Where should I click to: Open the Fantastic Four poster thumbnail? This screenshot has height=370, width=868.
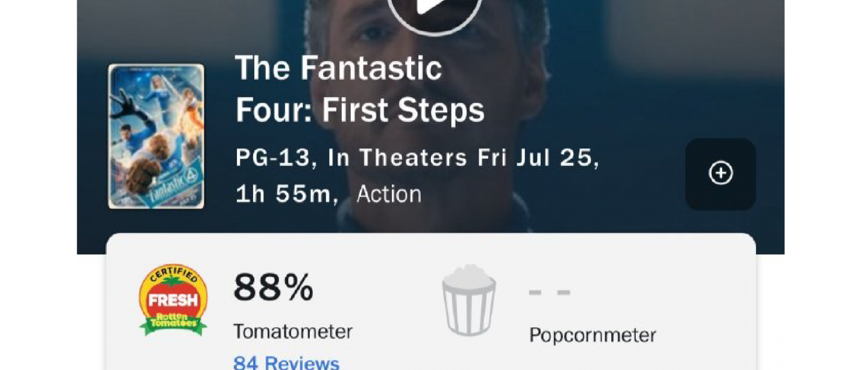tap(156, 136)
